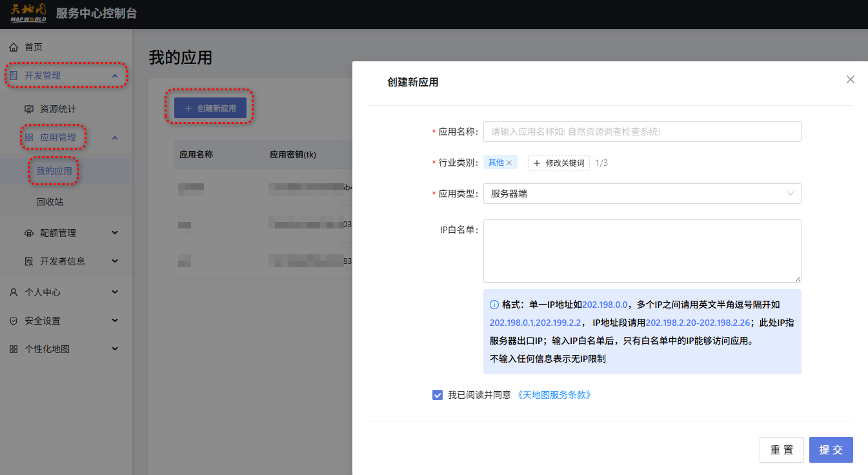This screenshot has height=475, width=868.
Task: Click the 应用管理 grid icon
Action: [29, 137]
